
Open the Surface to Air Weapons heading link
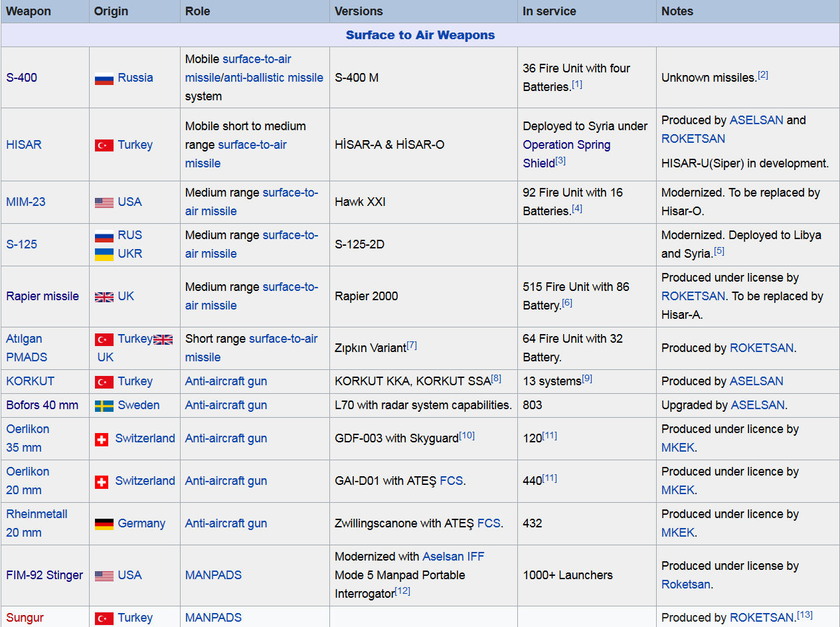tap(420, 35)
